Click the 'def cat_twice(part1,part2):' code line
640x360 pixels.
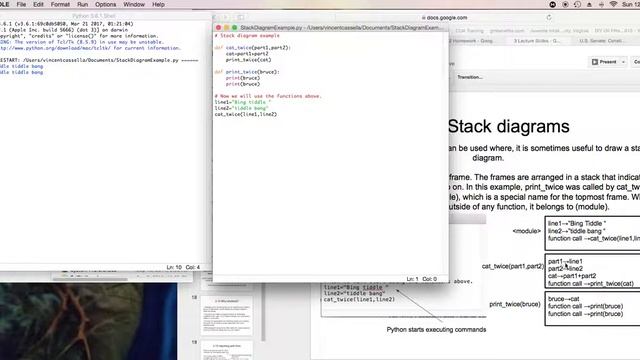pos(252,48)
